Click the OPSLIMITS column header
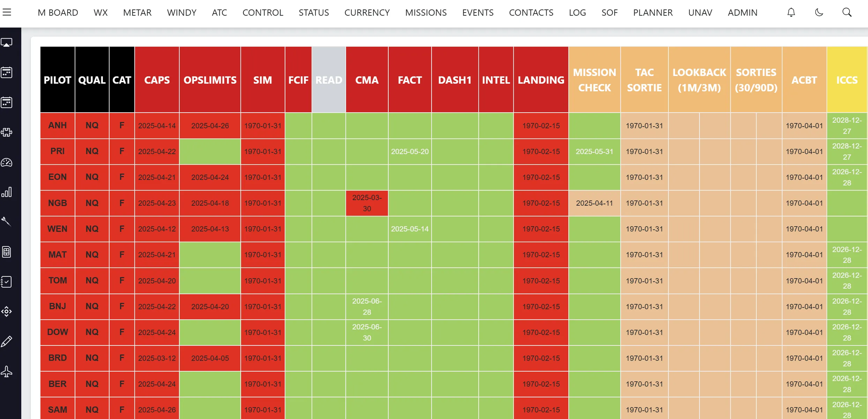 210,80
